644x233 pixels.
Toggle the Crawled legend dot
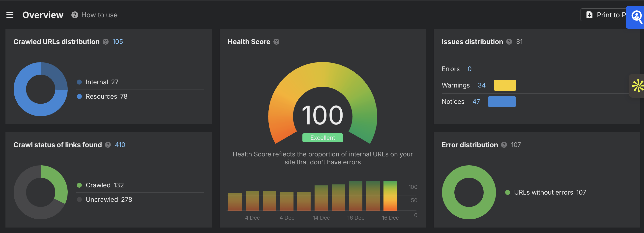[x=80, y=185]
